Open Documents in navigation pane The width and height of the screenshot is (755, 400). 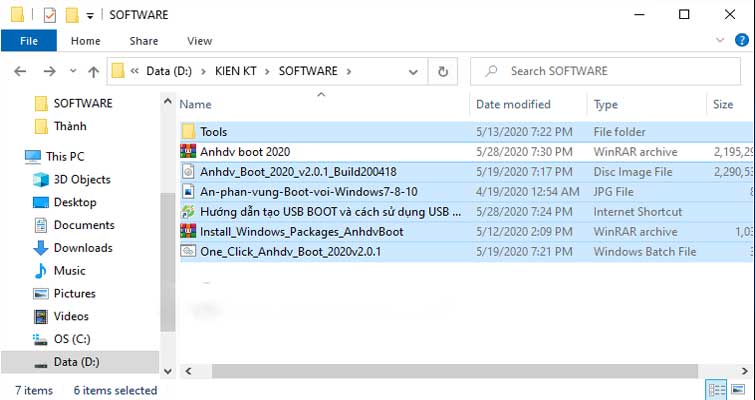point(84,225)
